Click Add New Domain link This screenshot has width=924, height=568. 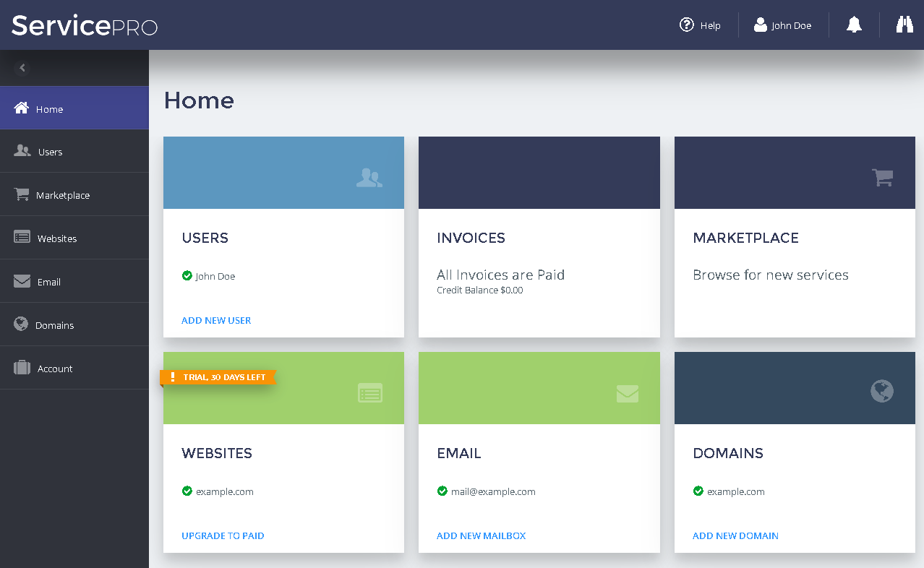[x=735, y=535]
